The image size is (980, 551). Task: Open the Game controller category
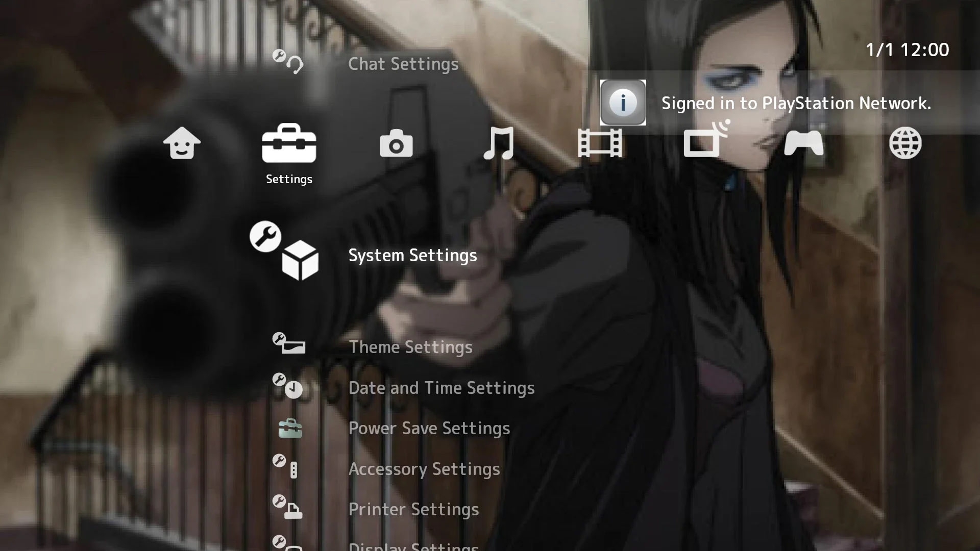[803, 143]
